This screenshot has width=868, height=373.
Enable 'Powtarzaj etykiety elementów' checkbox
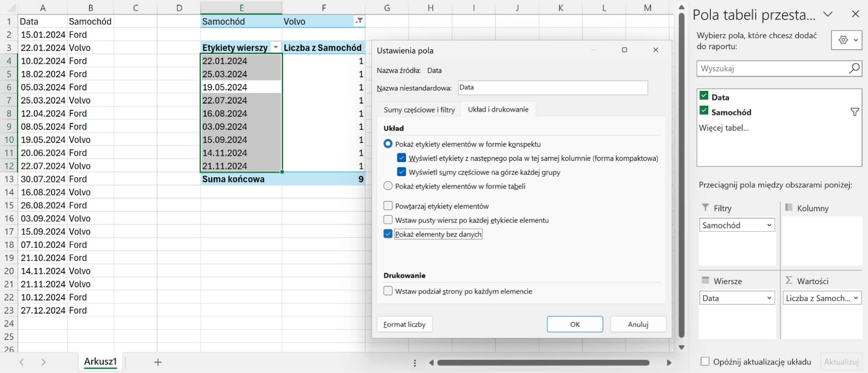[x=388, y=206]
